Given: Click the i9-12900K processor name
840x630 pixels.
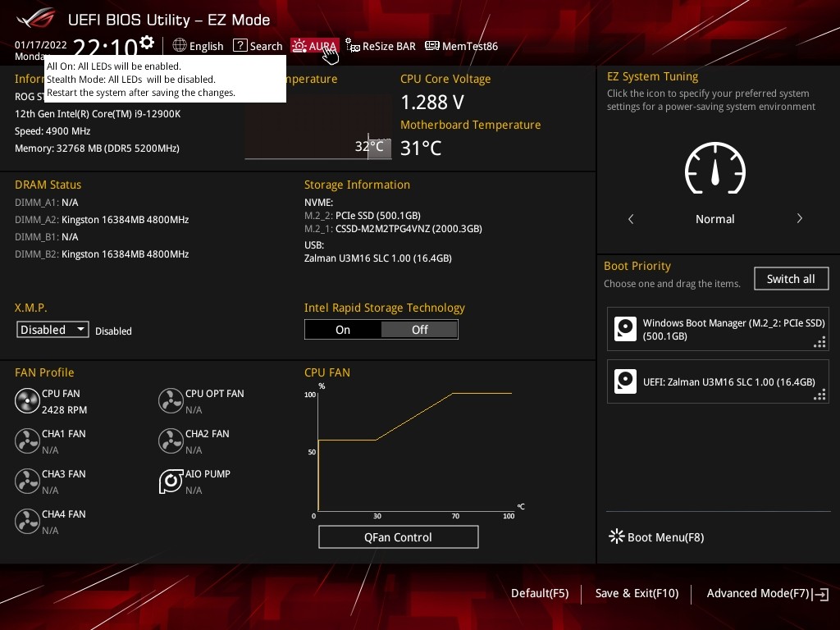Looking at the screenshot, I should click(x=98, y=113).
